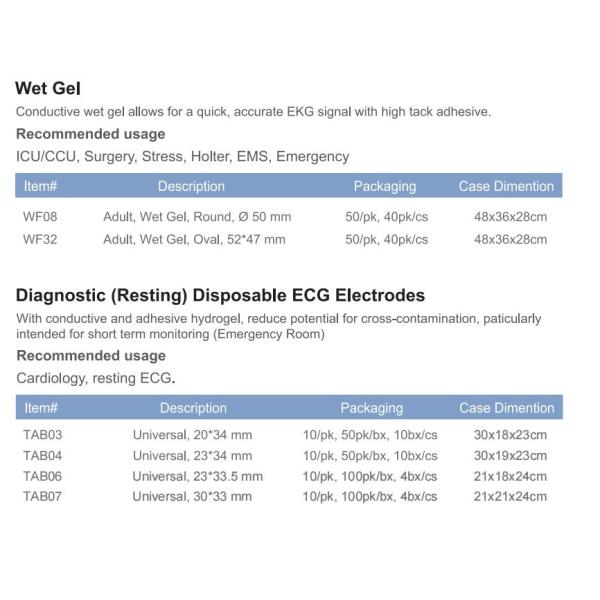
Task: Click the "Universal, 23*33.5 mm" description cell
Action: coord(198,476)
